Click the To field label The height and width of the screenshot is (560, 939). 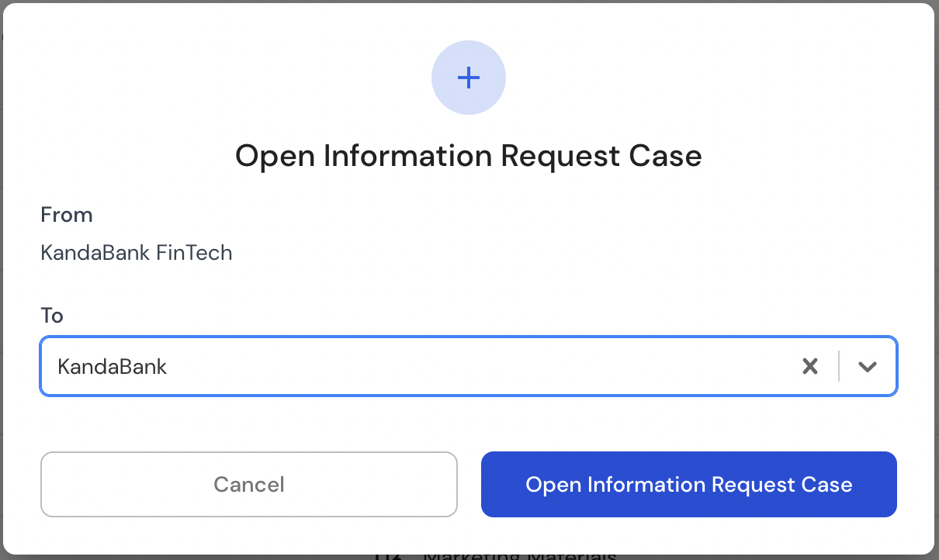52,316
